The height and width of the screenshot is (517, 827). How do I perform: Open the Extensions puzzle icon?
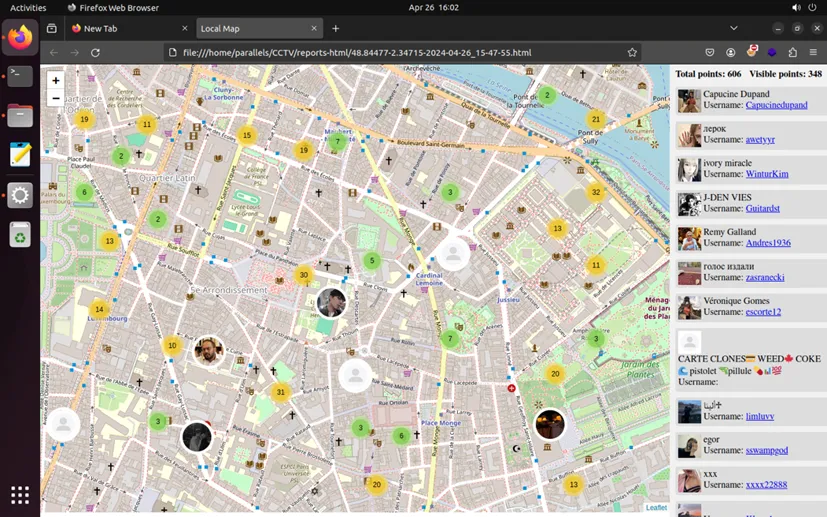tap(792, 53)
